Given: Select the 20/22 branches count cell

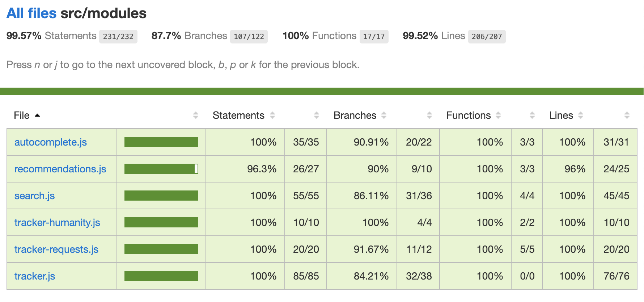Looking at the screenshot, I should pyautogui.click(x=419, y=142).
